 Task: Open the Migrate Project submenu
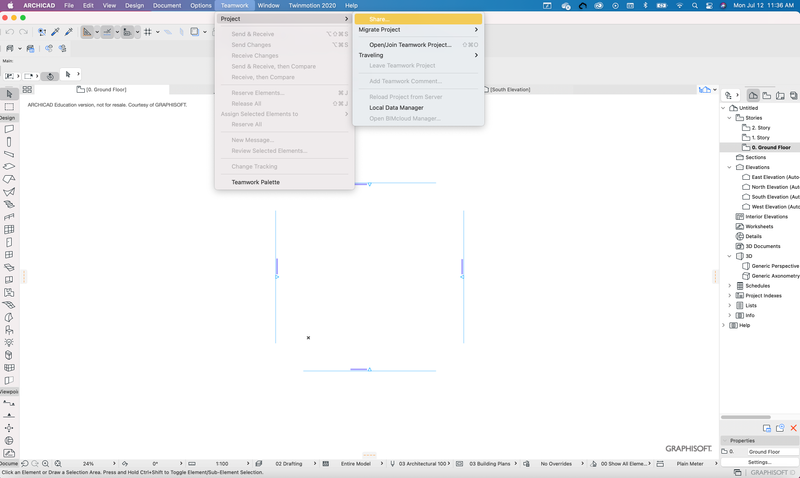pos(418,30)
